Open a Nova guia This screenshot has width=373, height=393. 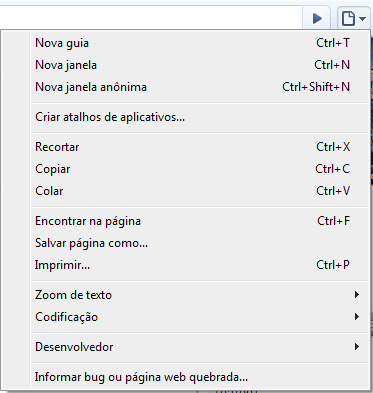click(x=200, y=43)
